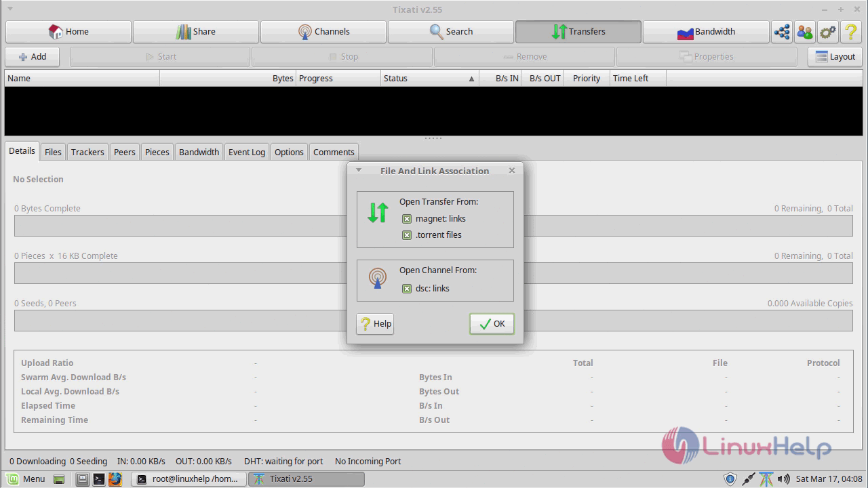Sort by the Time Left column
This screenshot has height=488, width=868.
click(x=638, y=79)
